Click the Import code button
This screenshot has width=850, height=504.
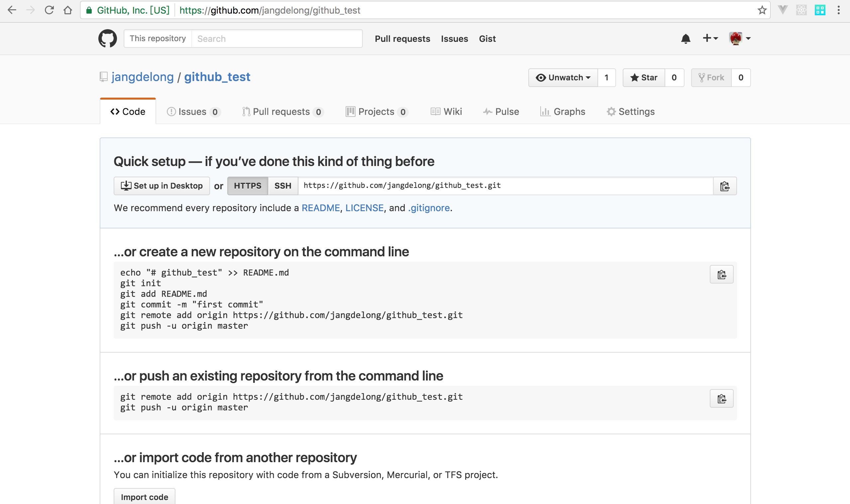145,497
